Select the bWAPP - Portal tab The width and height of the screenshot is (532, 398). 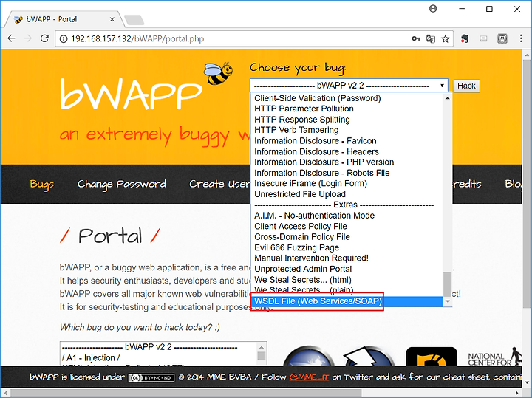pos(63,19)
